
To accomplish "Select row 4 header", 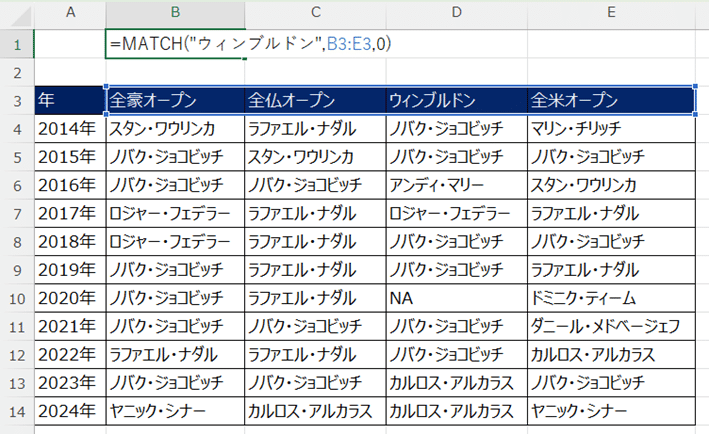I will (17, 129).
